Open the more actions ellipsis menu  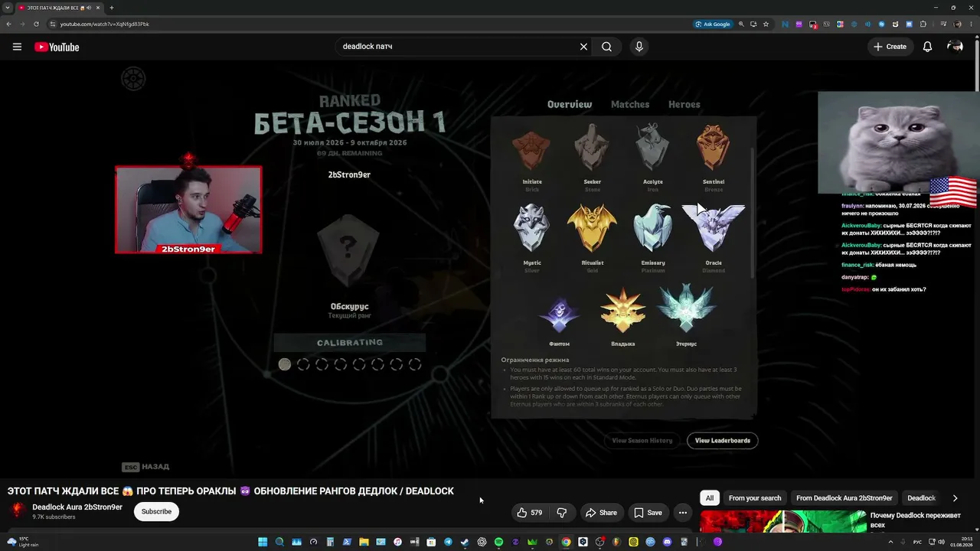click(x=683, y=513)
